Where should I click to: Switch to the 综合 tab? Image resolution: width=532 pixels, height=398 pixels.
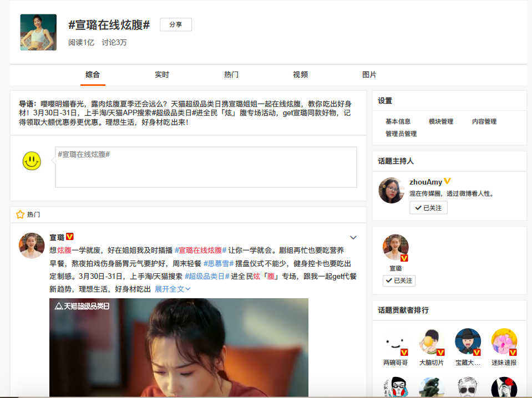93,75
